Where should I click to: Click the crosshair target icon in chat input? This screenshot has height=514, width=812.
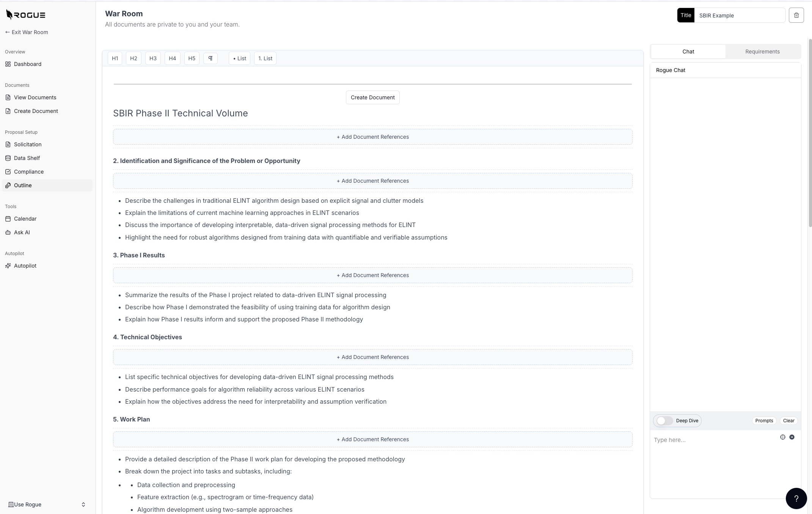[x=782, y=437]
